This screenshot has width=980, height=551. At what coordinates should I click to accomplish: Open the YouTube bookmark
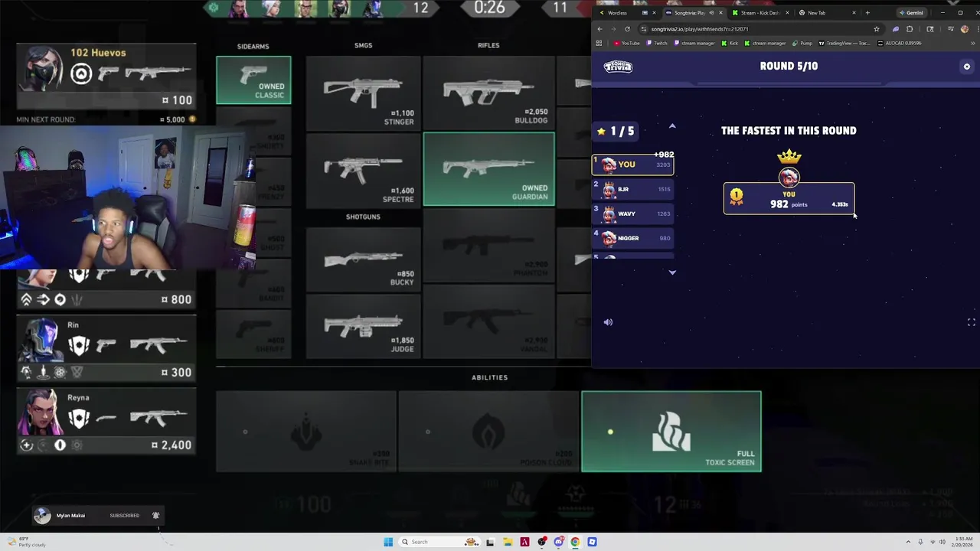point(627,43)
